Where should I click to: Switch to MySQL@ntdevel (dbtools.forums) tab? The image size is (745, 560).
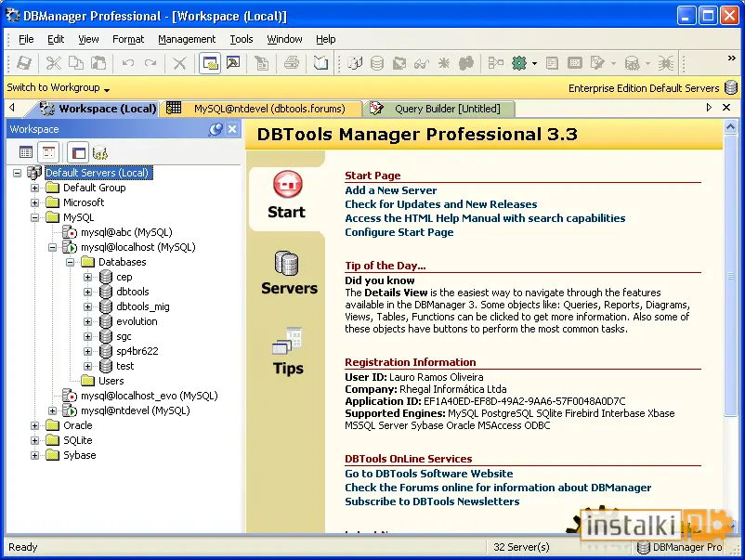pyautogui.click(x=261, y=109)
